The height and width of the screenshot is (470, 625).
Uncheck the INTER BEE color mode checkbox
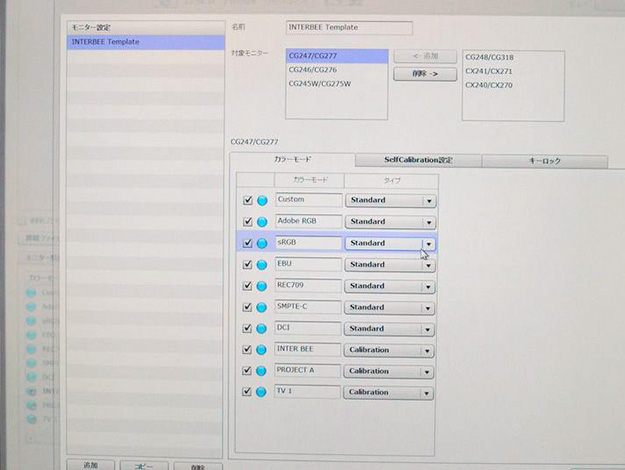click(x=247, y=349)
